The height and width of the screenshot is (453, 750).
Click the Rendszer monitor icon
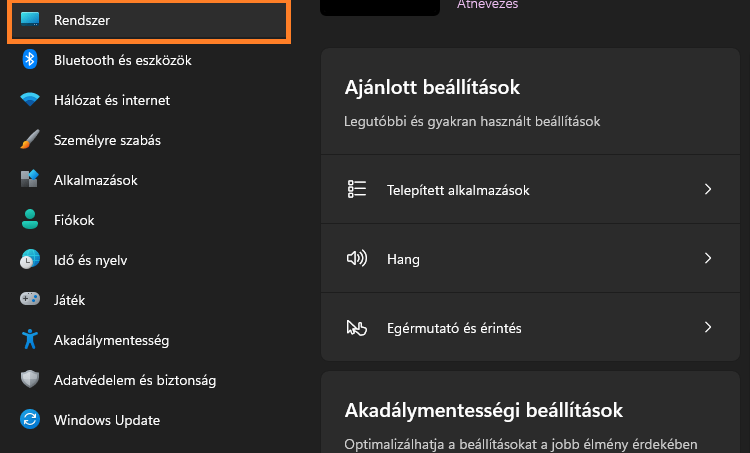click(30, 20)
